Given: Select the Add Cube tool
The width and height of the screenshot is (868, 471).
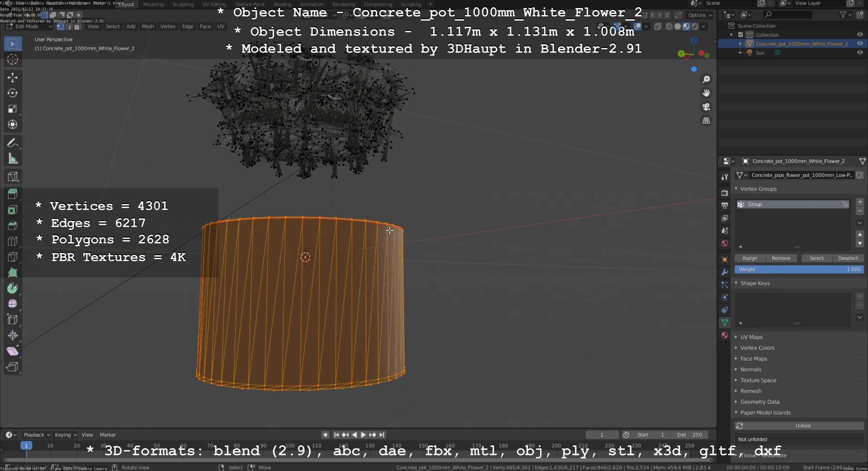Looking at the screenshot, I should pyautogui.click(x=13, y=176).
